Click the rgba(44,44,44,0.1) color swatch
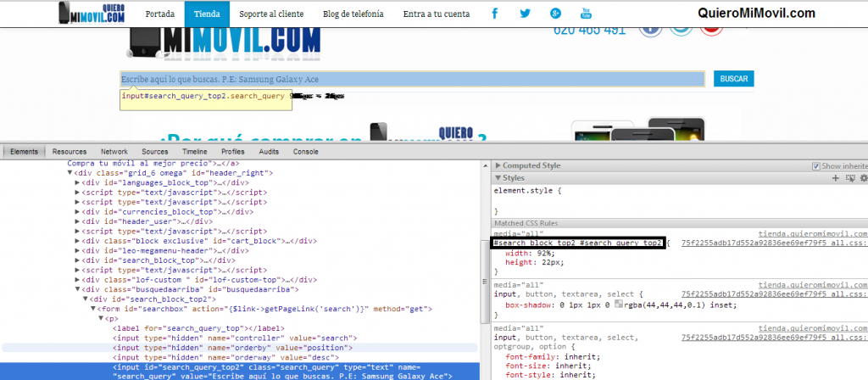The image size is (868, 380). (618, 305)
